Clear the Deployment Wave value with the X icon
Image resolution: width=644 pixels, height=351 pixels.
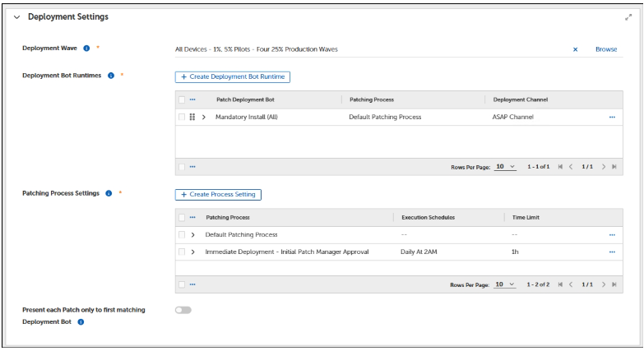click(575, 49)
